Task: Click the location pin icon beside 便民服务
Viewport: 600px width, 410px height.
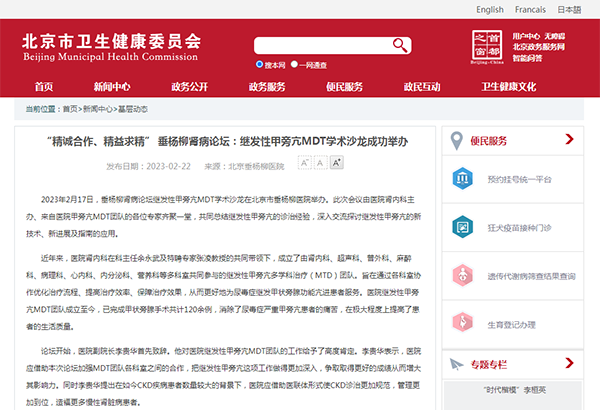Action: tap(456, 141)
